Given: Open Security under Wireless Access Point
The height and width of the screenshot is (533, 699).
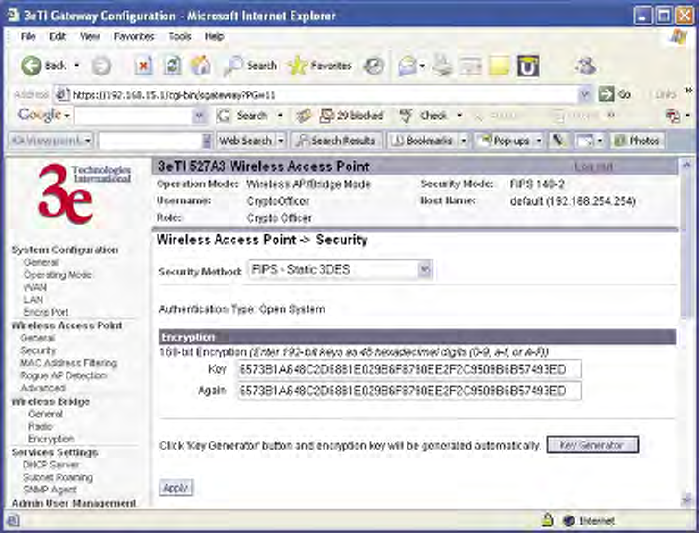Looking at the screenshot, I should [x=38, y=351].
